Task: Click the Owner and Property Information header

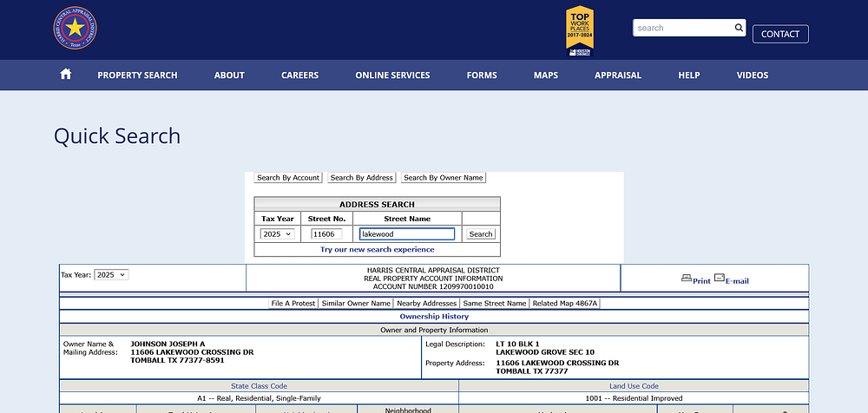Action: click(x=434, y=330)
